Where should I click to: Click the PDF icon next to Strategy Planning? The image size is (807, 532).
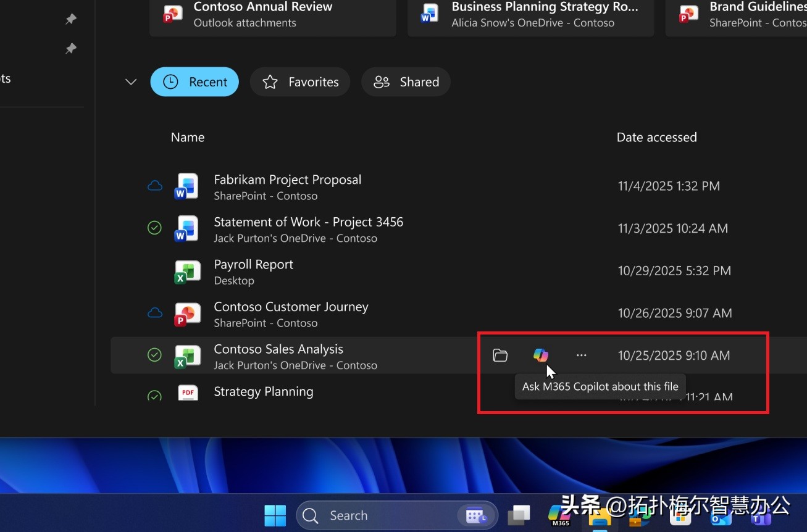188,393
